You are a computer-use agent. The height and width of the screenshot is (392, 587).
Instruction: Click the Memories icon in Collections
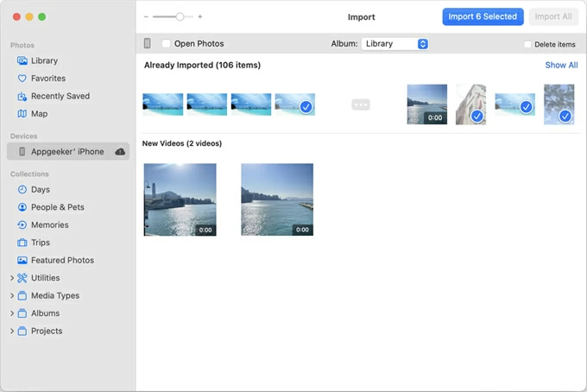pyautogui.click(x=22, y=224)
